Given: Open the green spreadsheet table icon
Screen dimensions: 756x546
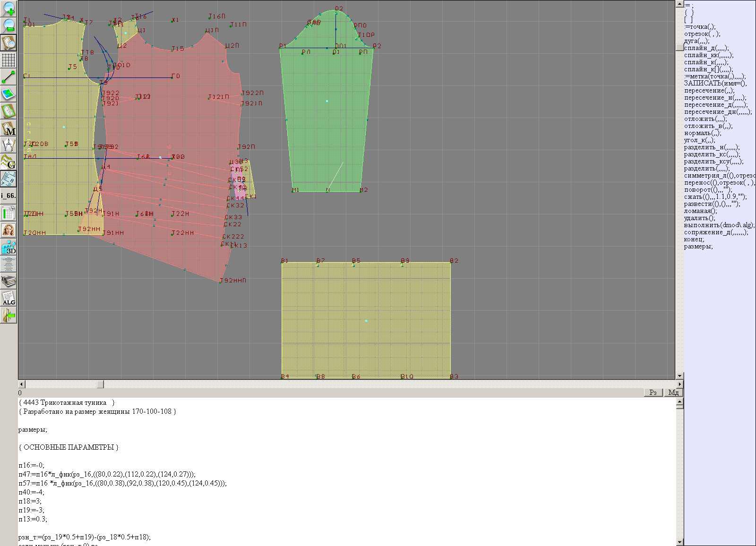Looking at the screenshot, I should click(9, 213).
